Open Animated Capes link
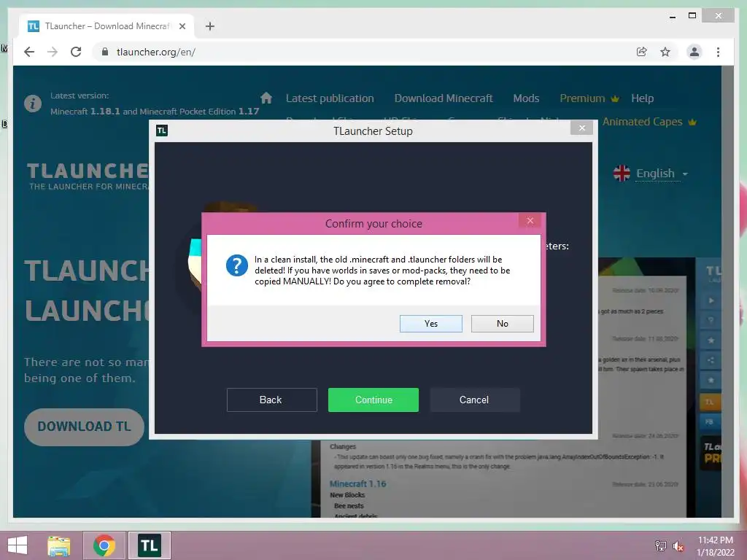Image resolution: width=747 pixels, height=560 pixels. [x=649, y=122]
